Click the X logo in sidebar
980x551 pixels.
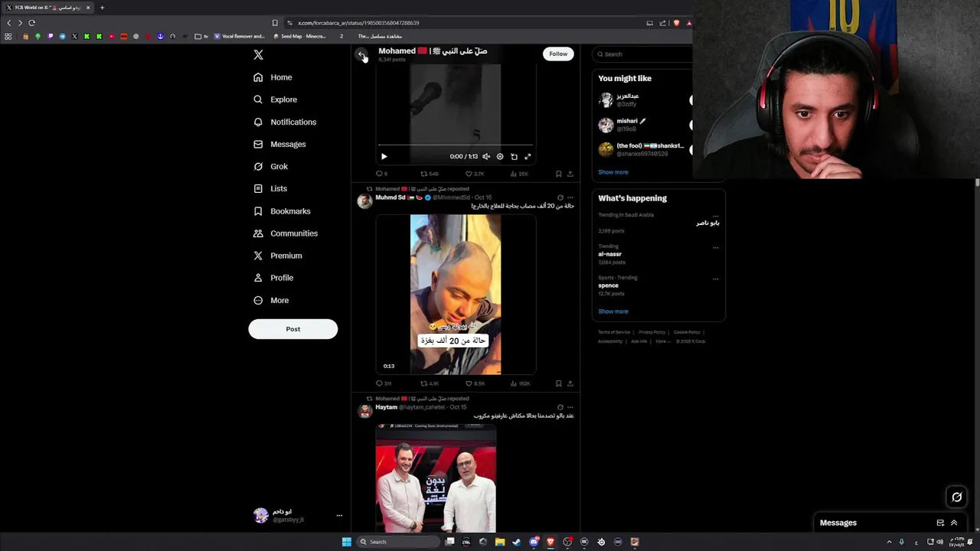click(x=258, y=54)
